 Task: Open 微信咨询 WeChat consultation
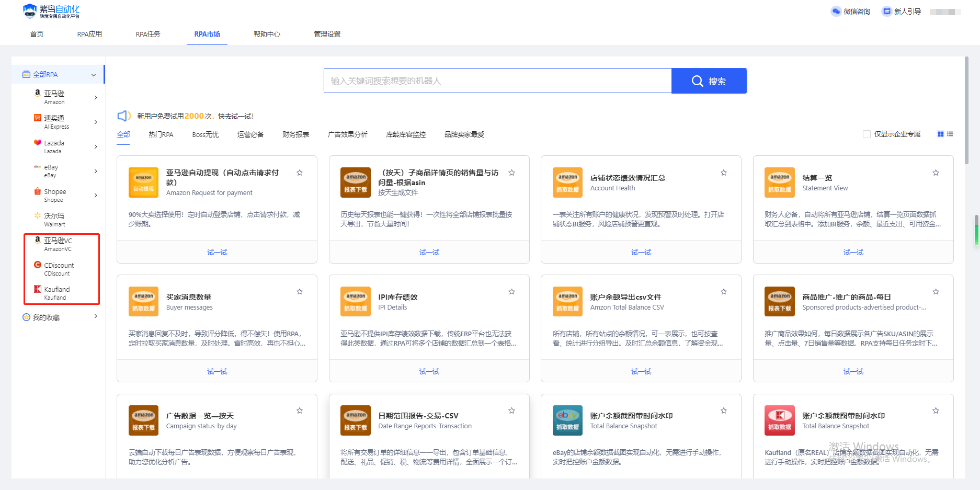(x=851, y=12)
